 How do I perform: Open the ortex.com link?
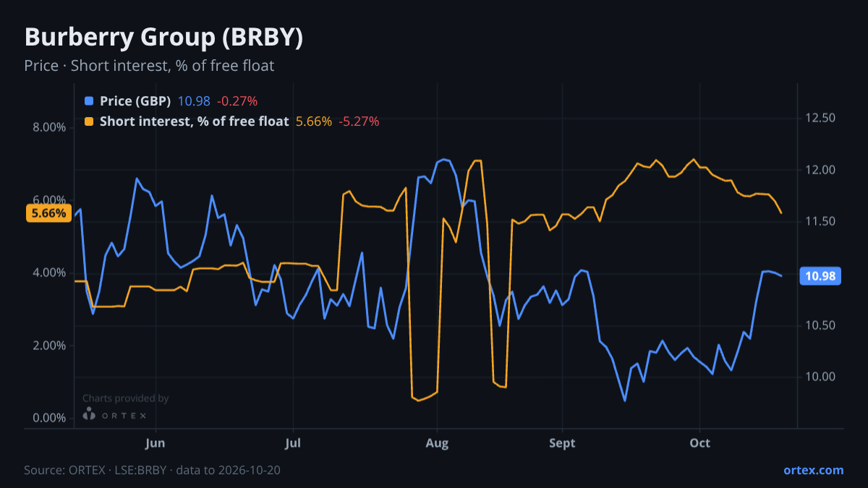(813, 470)
